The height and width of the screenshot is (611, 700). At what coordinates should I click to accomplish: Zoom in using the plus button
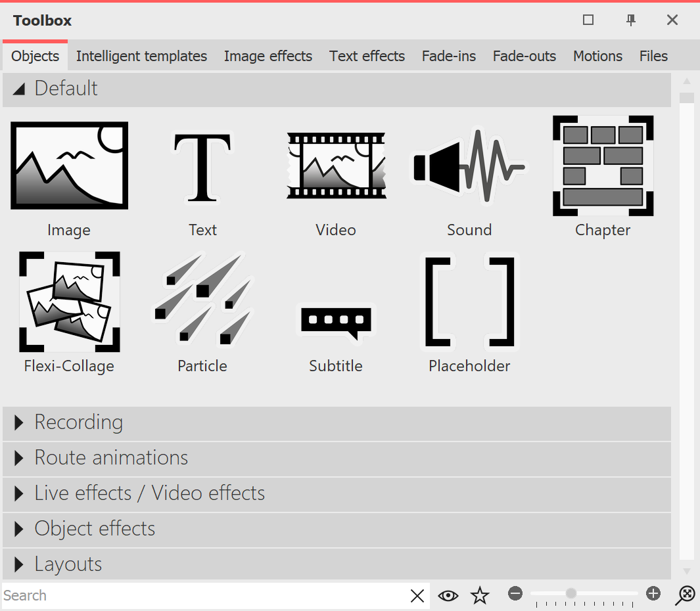click(653, 593)
